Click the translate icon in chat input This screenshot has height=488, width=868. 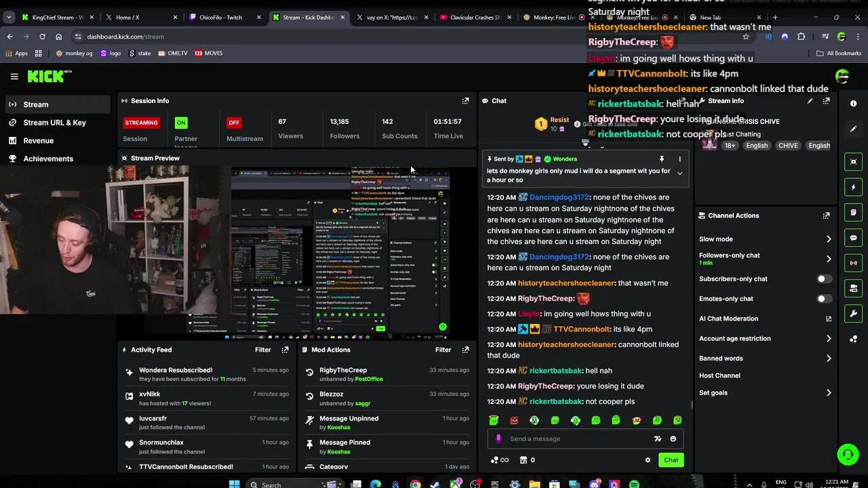(657, 439)
